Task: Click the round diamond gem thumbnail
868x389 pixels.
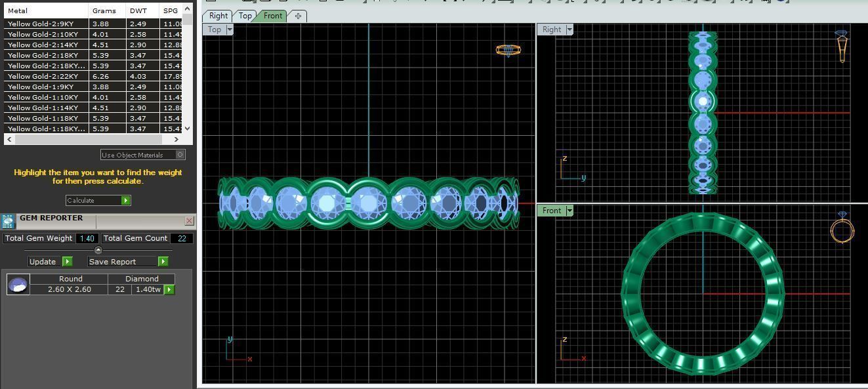Action: click(x=18, y=284)
